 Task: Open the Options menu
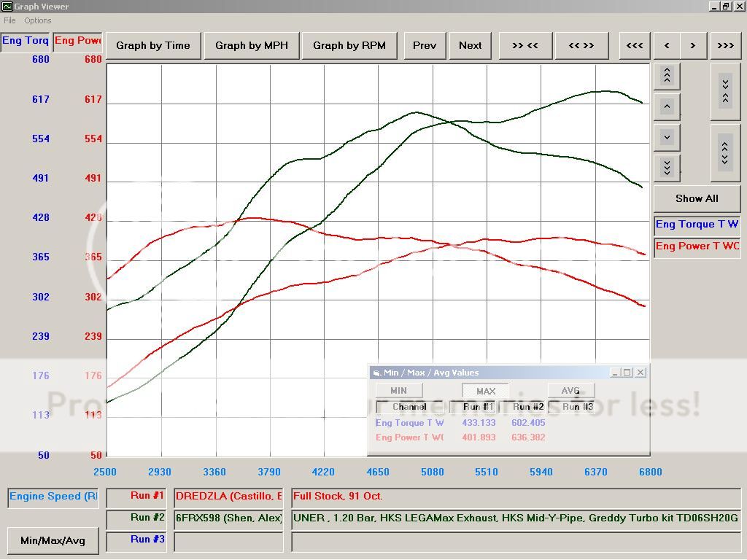click(x=37, y=20)
